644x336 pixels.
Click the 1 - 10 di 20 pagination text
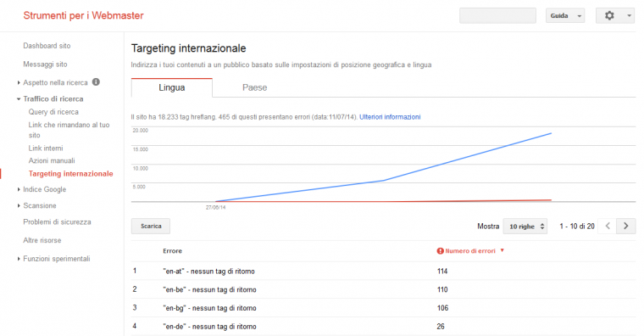[577, 227]
